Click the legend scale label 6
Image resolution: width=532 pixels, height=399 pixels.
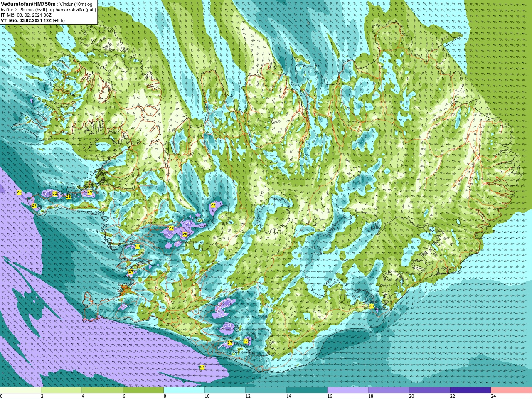point(124,396)
